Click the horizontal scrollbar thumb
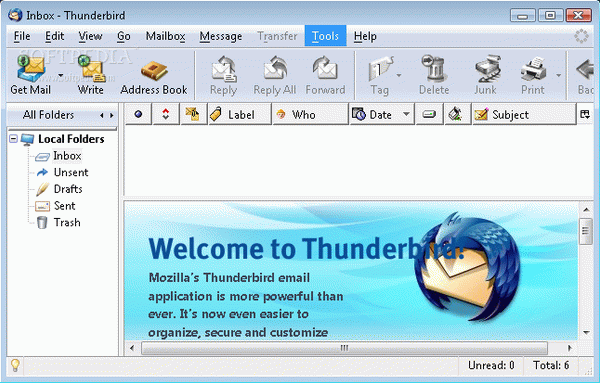This screenshot has height=383, width=600. click(x=344, y=348)
